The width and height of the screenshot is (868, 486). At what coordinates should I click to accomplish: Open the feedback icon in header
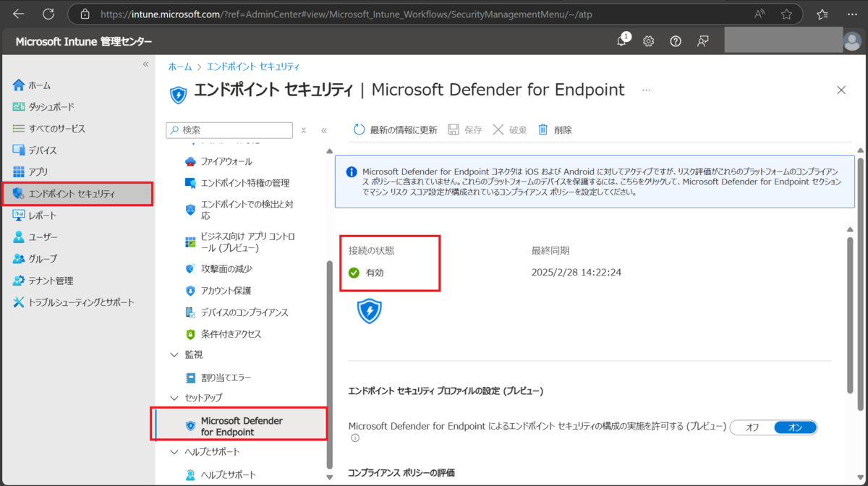point(702,41)
